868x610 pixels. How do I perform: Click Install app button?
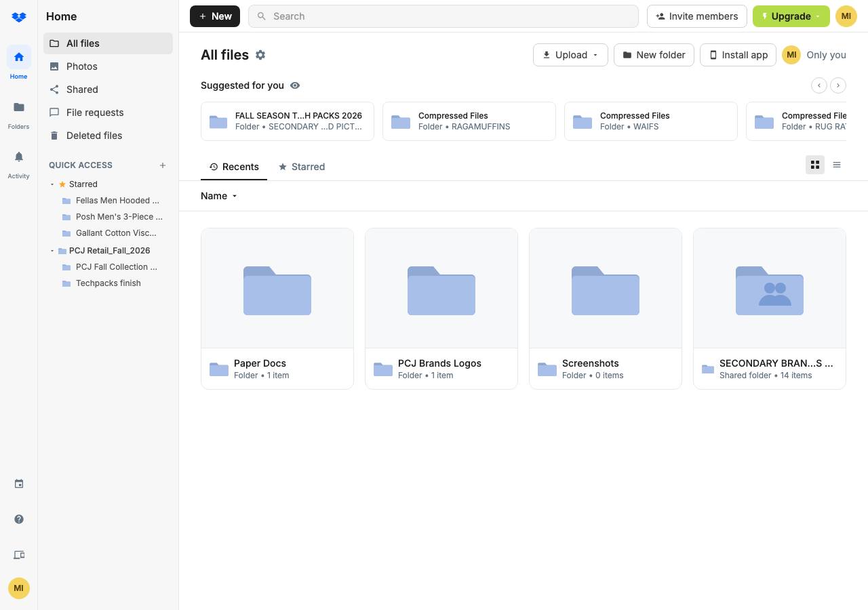738,55
